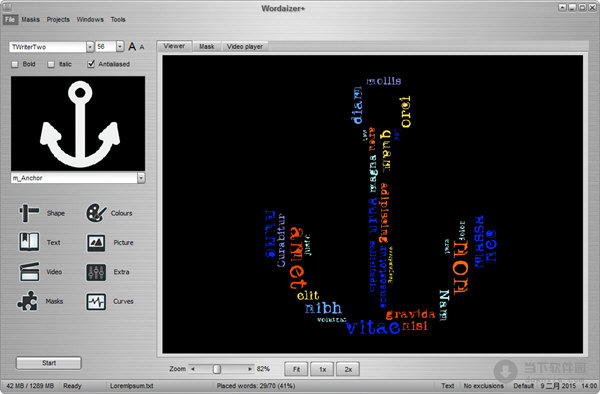Open the Colours palette icon
The height and width of the screenshot is (394, 600).
[x=96, y=213]
